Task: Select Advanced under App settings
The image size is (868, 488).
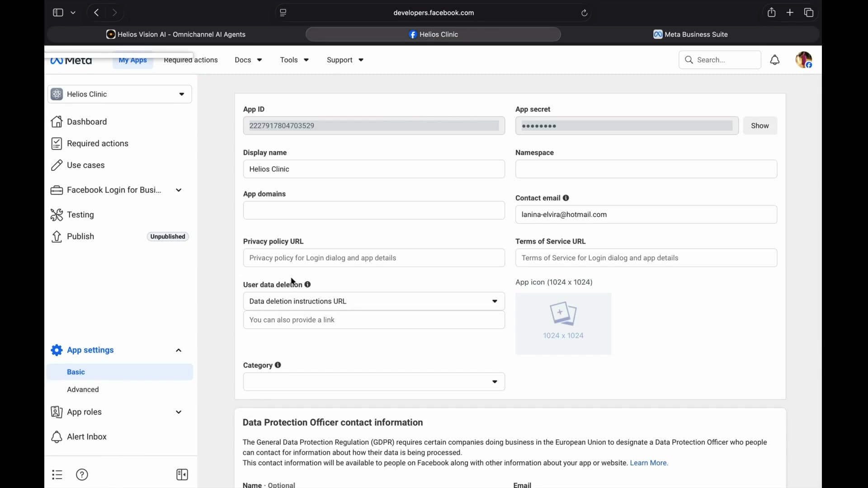Action: click(83, 389)
